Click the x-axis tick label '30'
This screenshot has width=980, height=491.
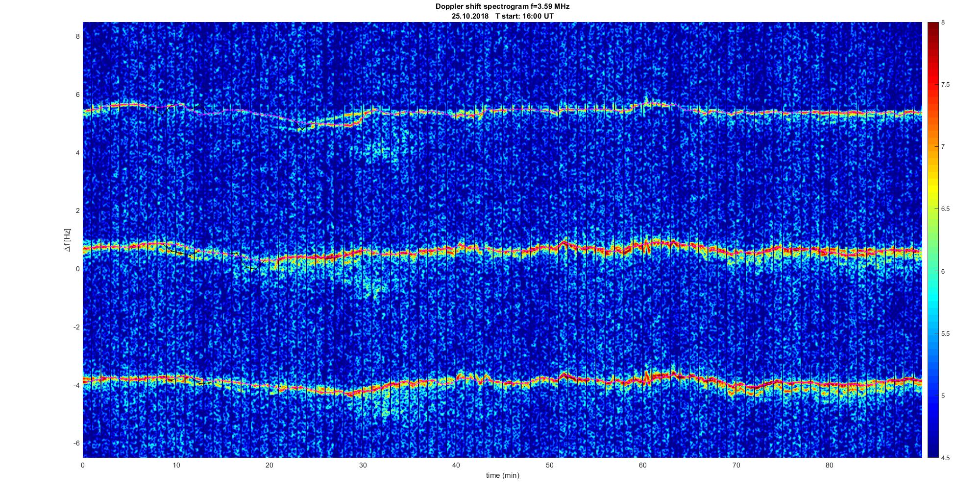(363, 465)
